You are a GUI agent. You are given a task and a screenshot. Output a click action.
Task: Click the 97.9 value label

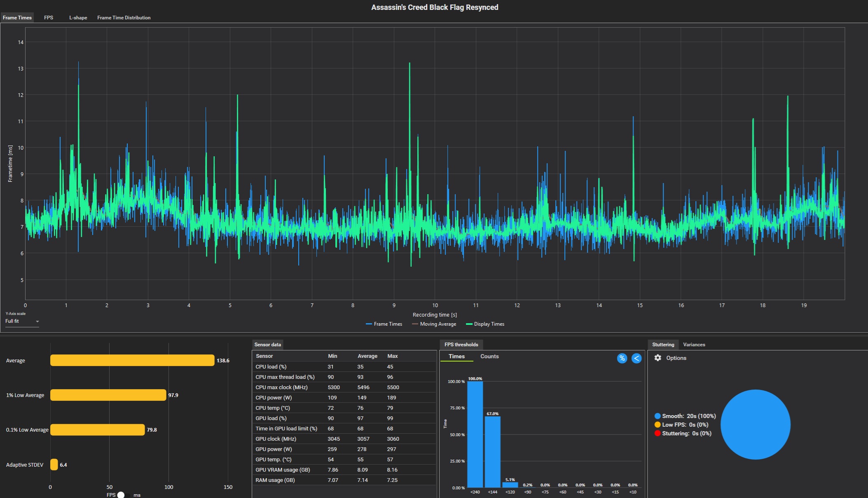coord(173,395)
